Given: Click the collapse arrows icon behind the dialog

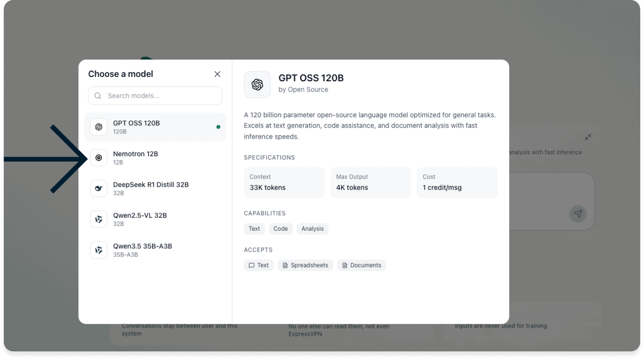Looking at the screenshot, I should [588, 137].
